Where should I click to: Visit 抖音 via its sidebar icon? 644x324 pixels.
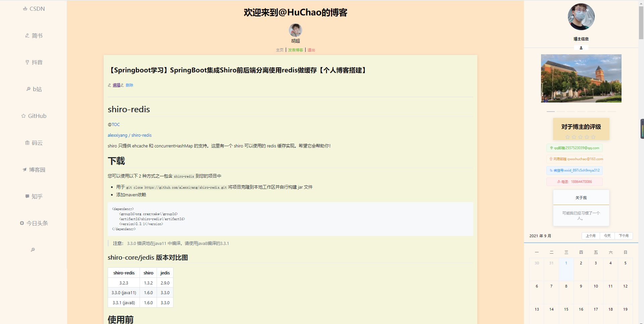[34, 62]
